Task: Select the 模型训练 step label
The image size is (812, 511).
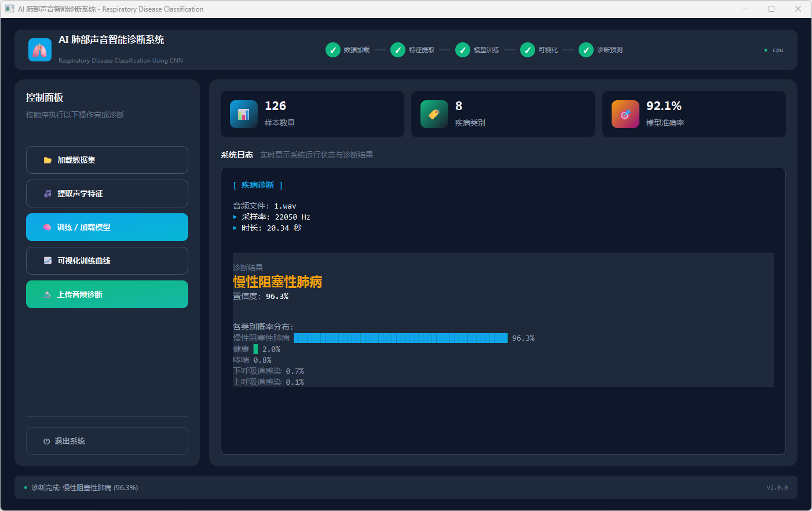Action: click(x=486, y=50)
